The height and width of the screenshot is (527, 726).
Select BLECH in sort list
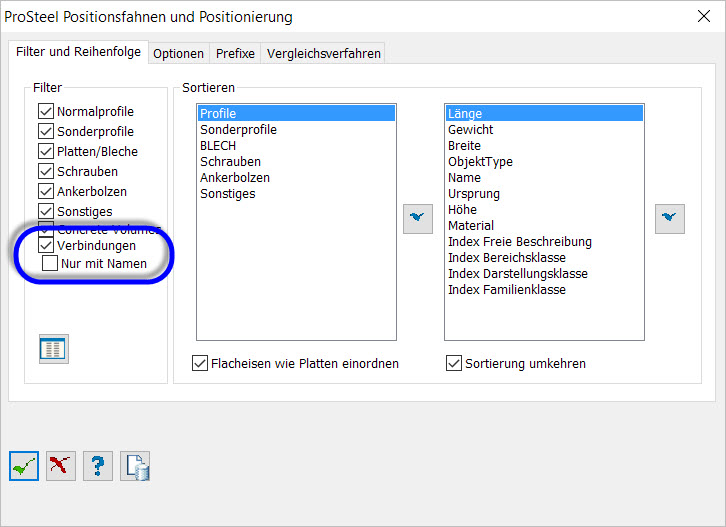tap(296, 145)
